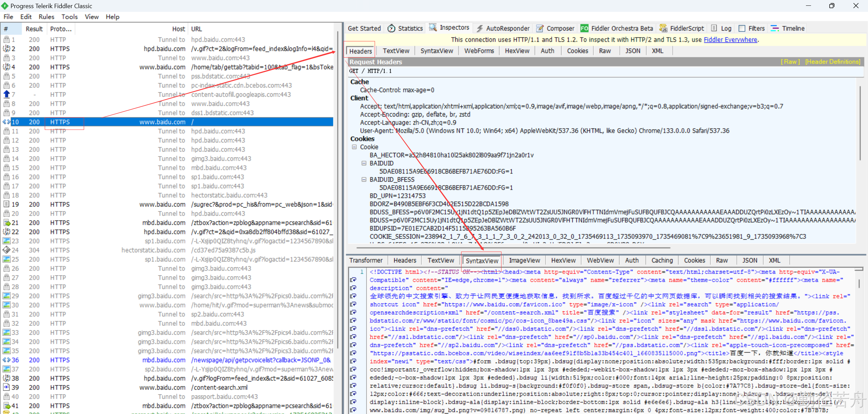Screen dimensions: 868x414
Task: Open the Composer pencil tab
Action: point(540,28)
